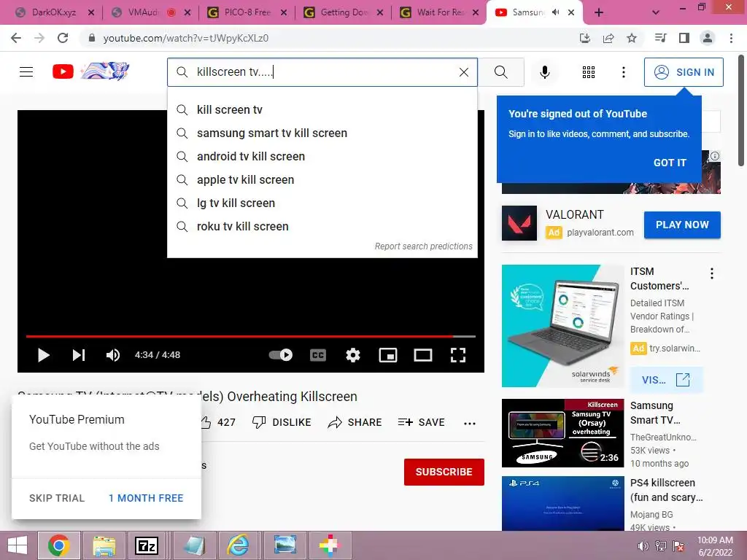Seek on the red video progress bar

[251, 336]
